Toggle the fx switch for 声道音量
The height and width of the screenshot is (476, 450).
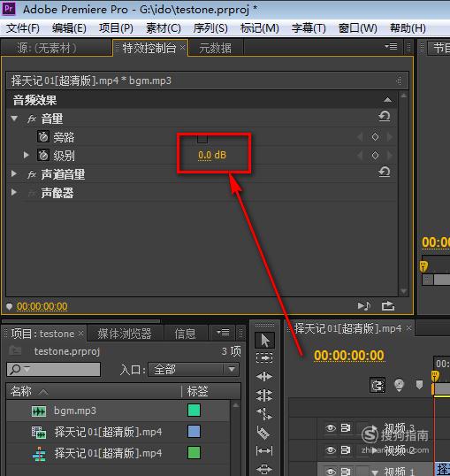point(32,174)
